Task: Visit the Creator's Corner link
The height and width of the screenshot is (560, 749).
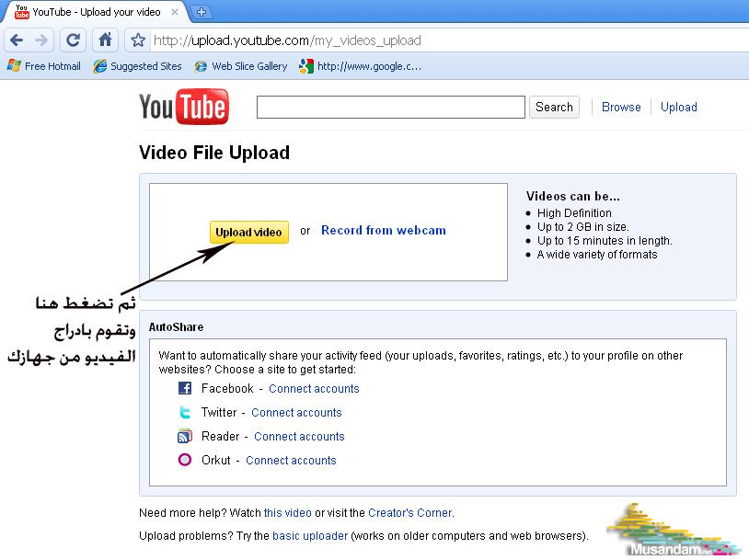Action: (409, 513)
